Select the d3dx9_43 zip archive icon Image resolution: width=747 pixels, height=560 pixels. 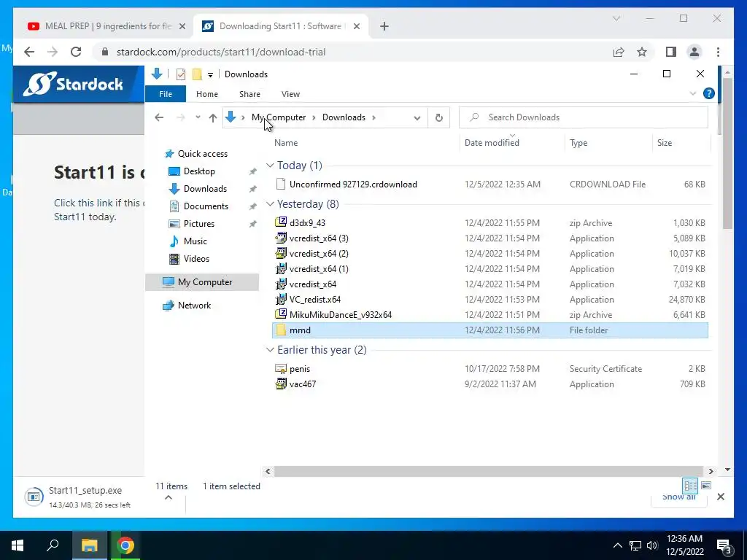pyautogui.click(x=281, y=222)
